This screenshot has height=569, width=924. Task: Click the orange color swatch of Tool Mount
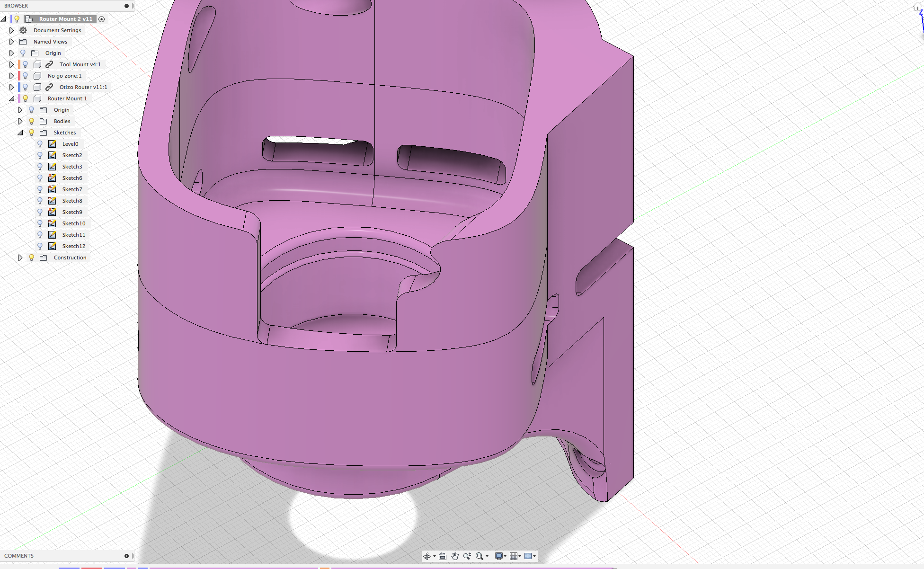click(x=19, y=64)
